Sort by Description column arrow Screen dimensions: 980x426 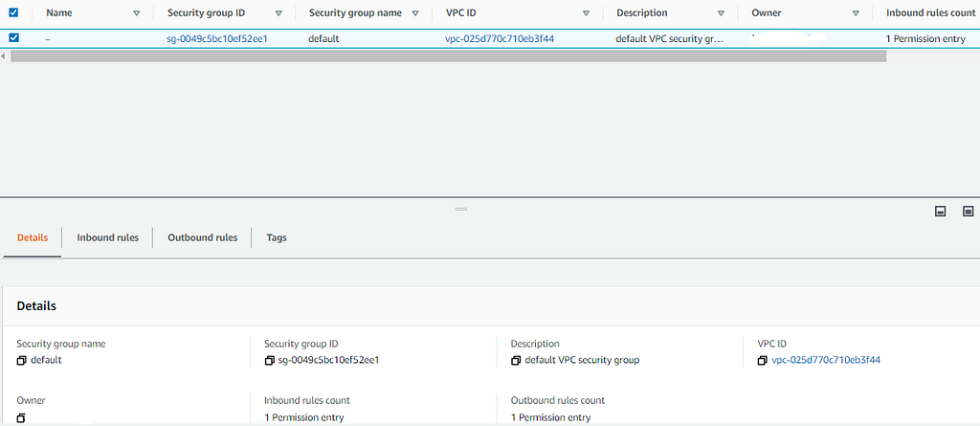coord(722,13)
